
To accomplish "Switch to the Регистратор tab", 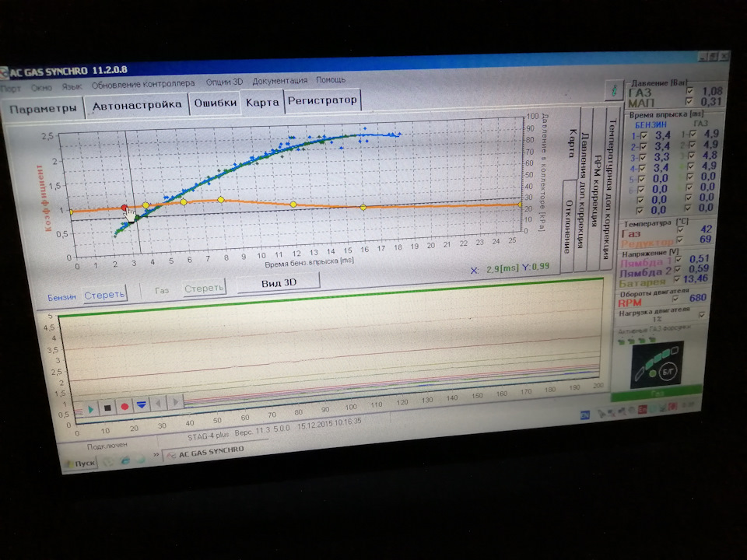I will [x=322, y=100].
